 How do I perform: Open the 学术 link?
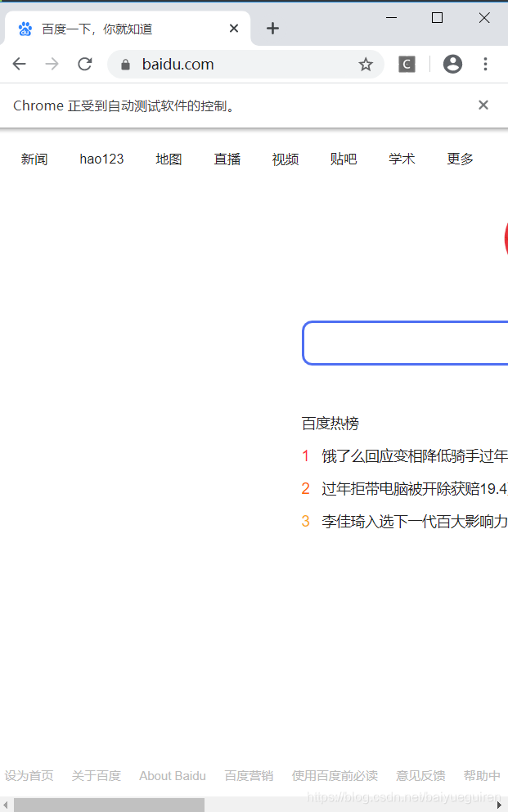(x=402, y=159)
